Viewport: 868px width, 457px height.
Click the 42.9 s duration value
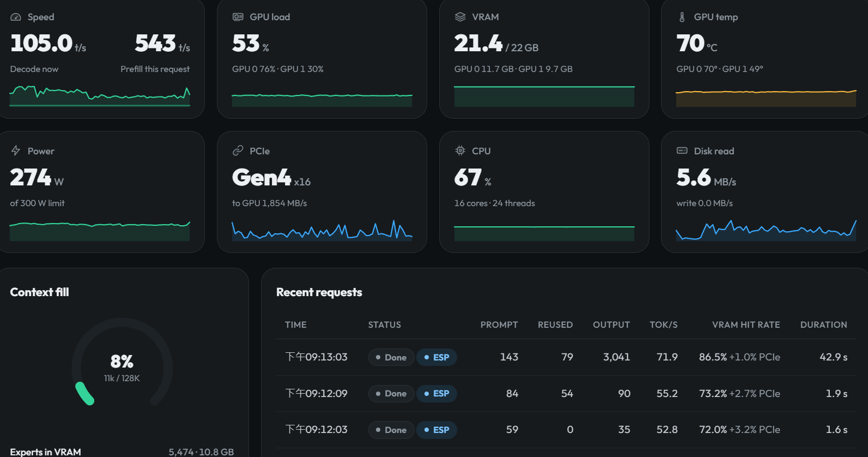(834, 357)
